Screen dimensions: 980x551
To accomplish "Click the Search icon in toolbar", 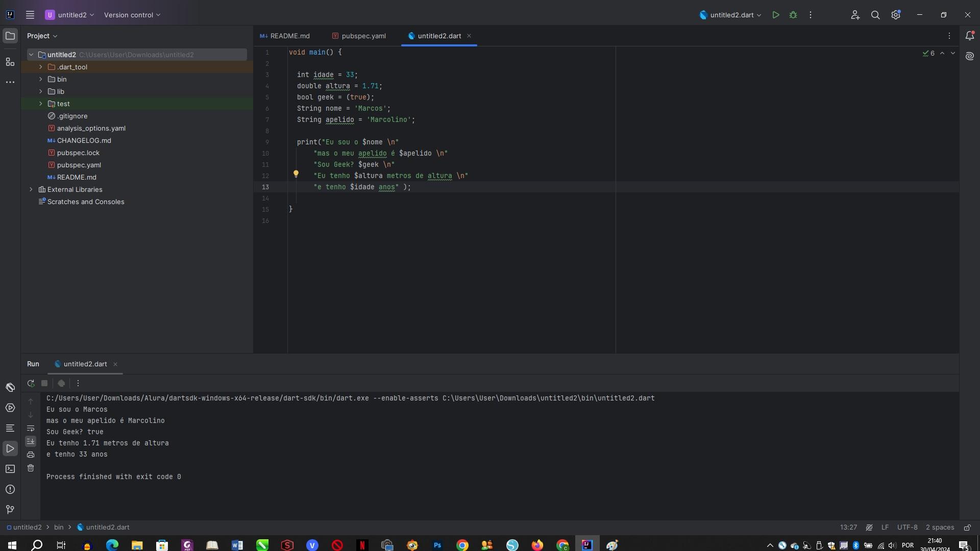I will point(875,15).
